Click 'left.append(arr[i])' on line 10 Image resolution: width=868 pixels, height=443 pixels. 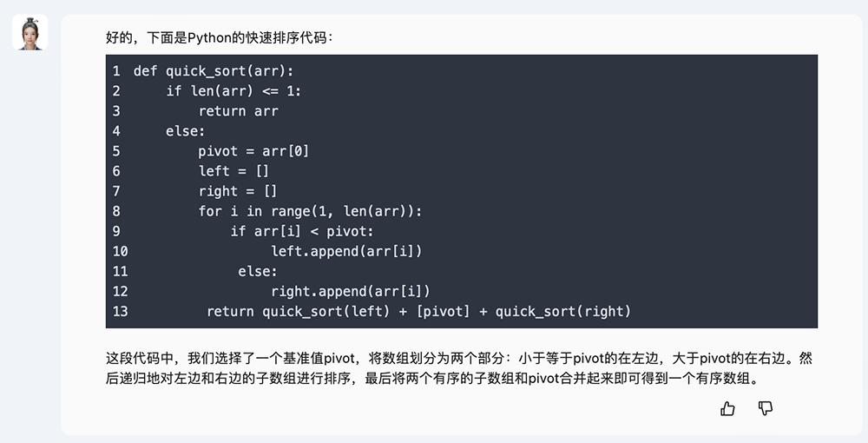point(346,251)
